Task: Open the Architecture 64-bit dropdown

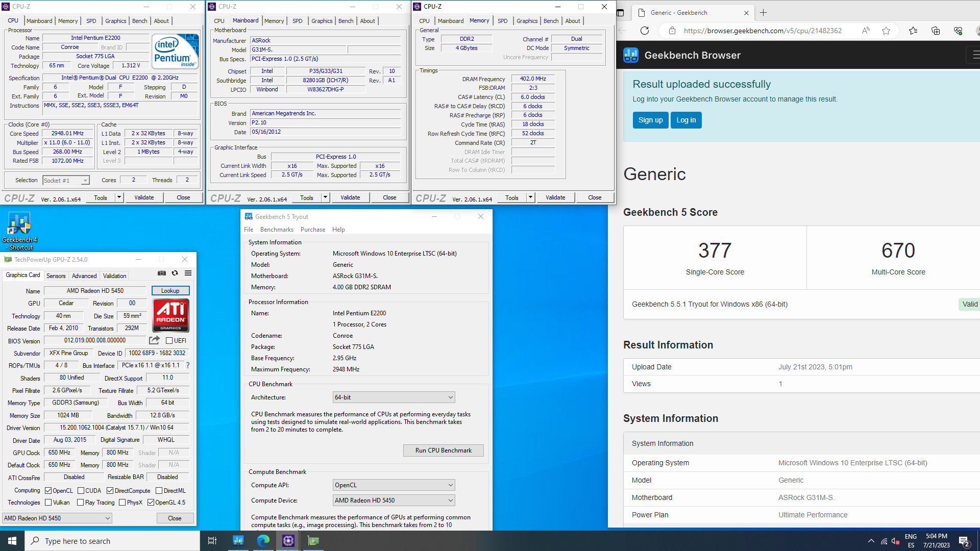Action: [394, 397]
